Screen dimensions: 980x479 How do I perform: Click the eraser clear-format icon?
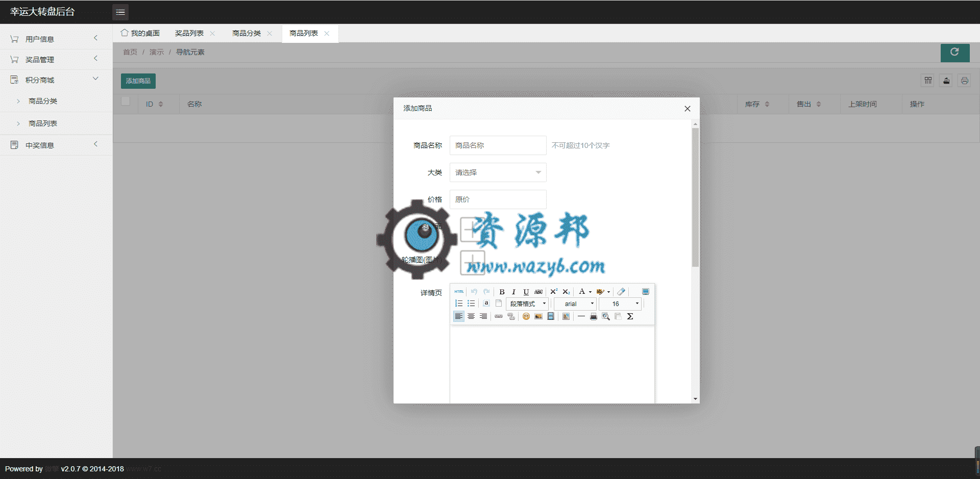(x=621, y=292)
